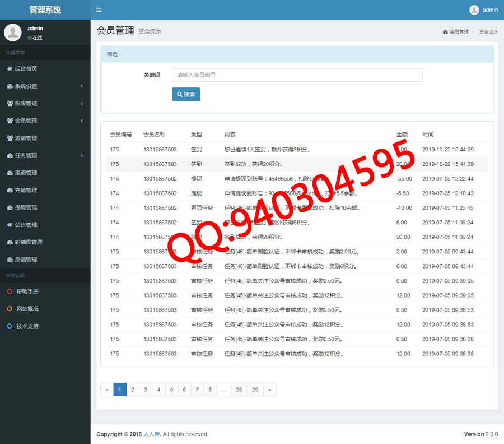
Task: Click the red circle icon beside 帮助手册
Action: click(10, 292)
